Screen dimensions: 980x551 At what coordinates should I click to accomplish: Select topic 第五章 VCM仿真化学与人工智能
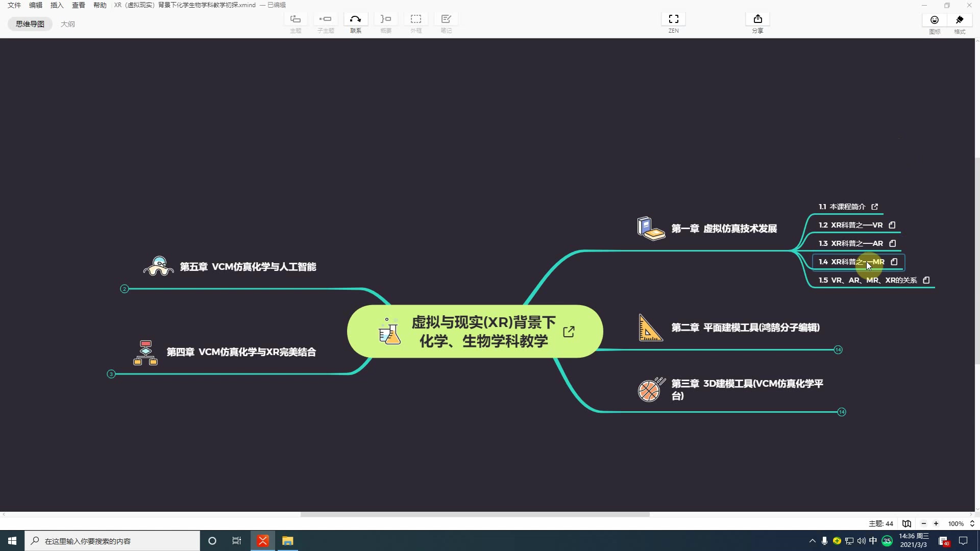point(248,267)
